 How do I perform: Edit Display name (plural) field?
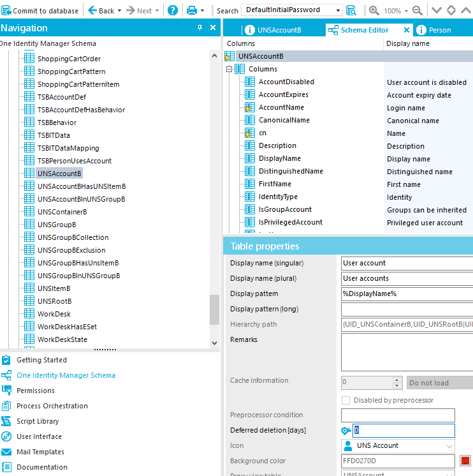407,278
